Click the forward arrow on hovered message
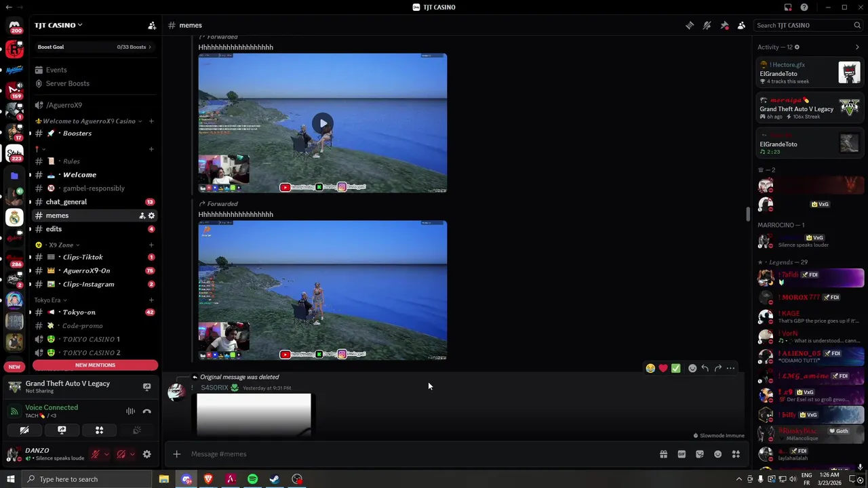This screenshot has width=868, height=488. 717,368
